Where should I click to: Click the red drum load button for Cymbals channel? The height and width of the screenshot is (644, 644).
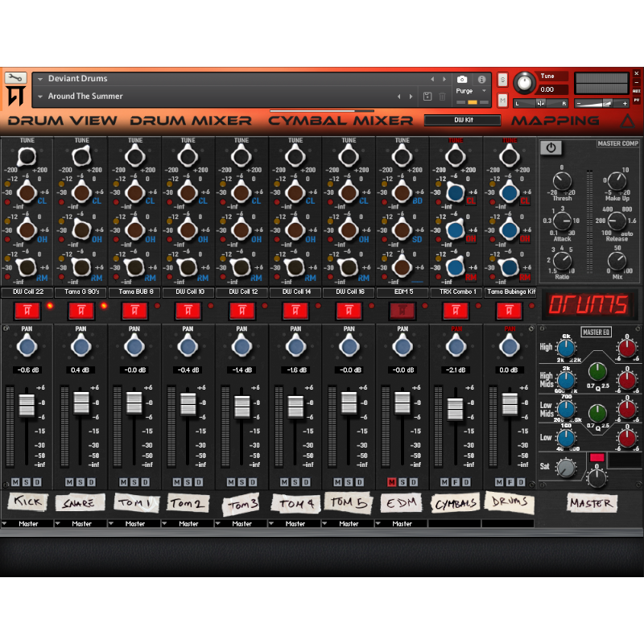pyautogui.click(x=456, y=311)
